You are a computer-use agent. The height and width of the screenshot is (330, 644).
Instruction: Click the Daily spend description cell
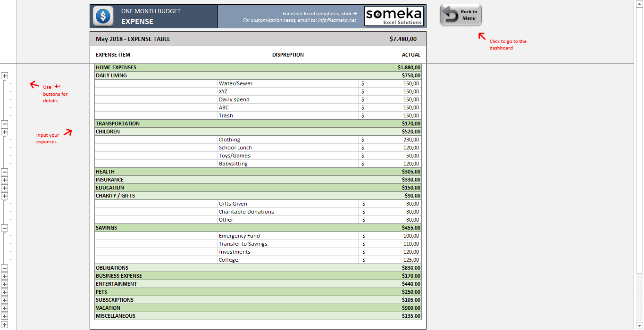point(288,99)
